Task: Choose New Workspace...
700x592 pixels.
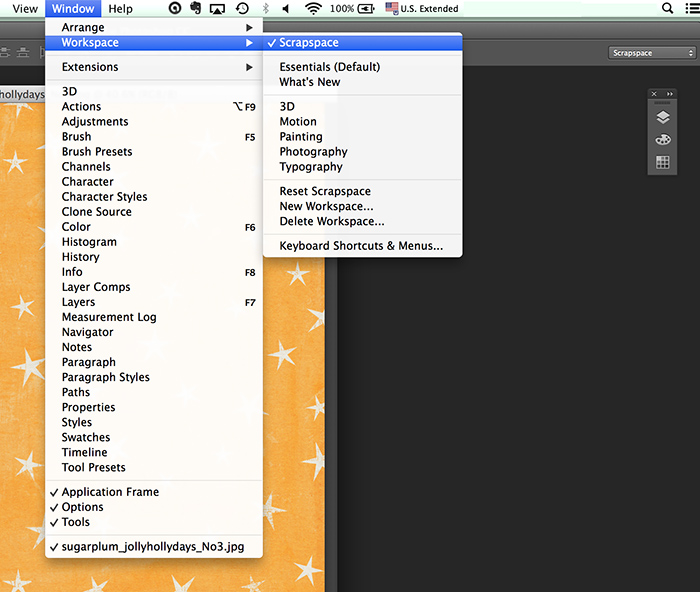Action: pos(362,206)
